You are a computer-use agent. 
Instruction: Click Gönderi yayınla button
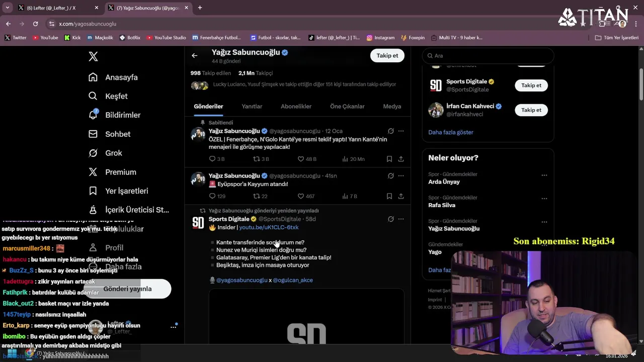pyautogui.click(x=128, y=289)
